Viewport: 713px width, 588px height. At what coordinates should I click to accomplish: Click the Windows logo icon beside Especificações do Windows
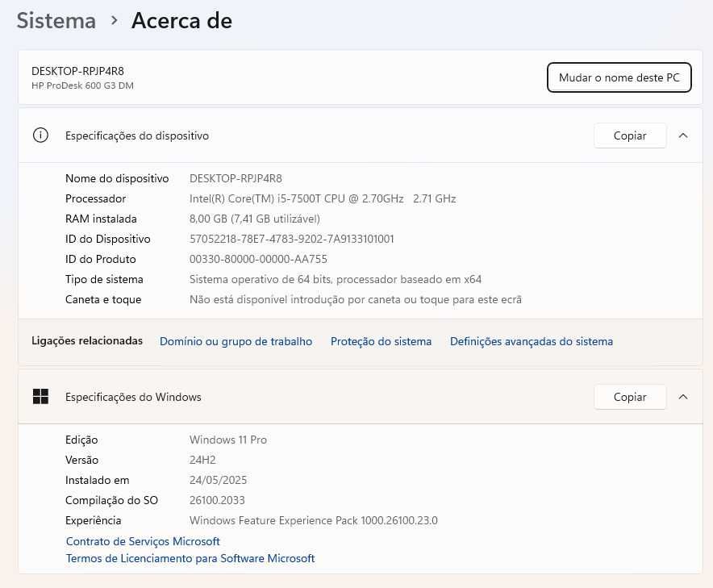[40, 397]
